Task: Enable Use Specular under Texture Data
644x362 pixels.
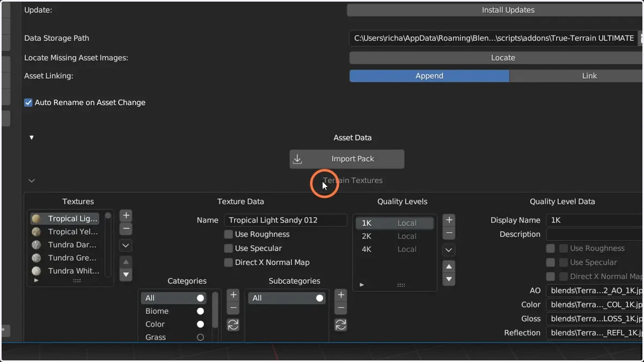Action: tap(229, 248)
